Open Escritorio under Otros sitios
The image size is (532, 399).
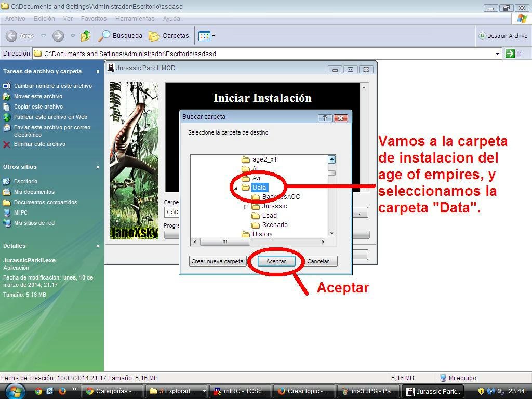tap(25, 181)
